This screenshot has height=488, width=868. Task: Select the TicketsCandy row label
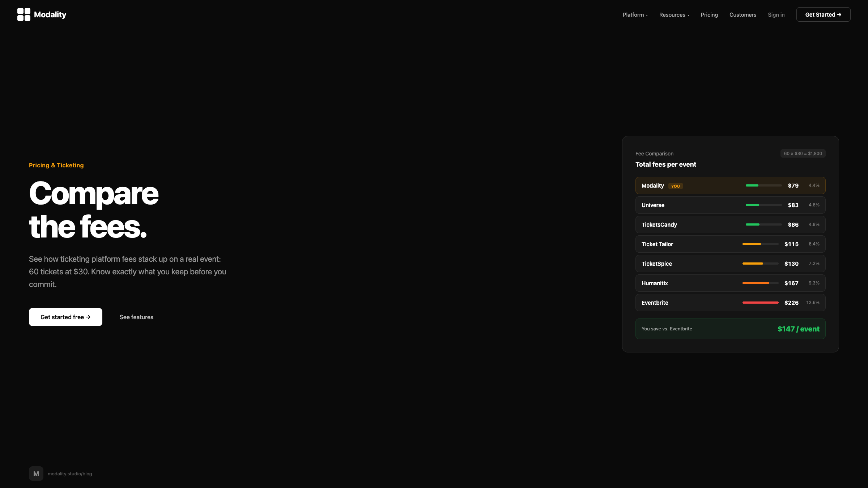(659, 224)
